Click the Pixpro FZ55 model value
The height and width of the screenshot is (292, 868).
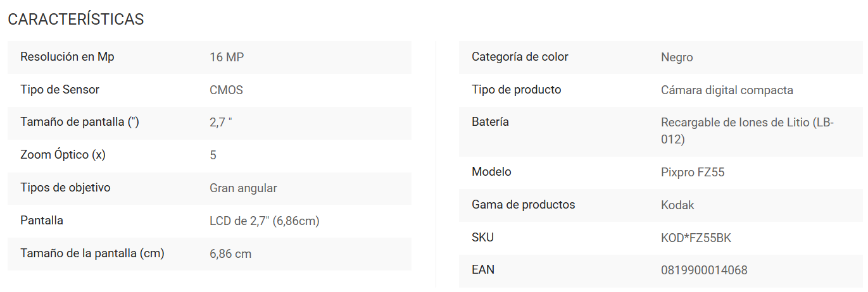coord(693,173)
